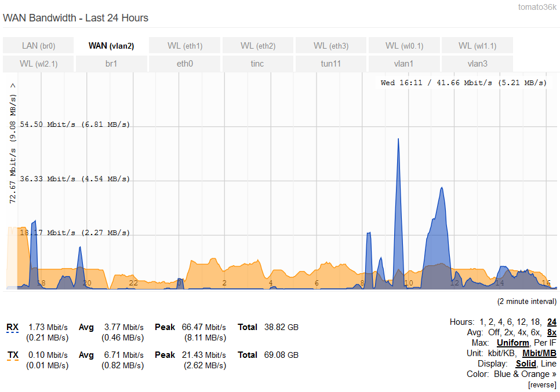Toggle the TX series label
The width and height of the screenshot is (560, 392).
point(13,355)
